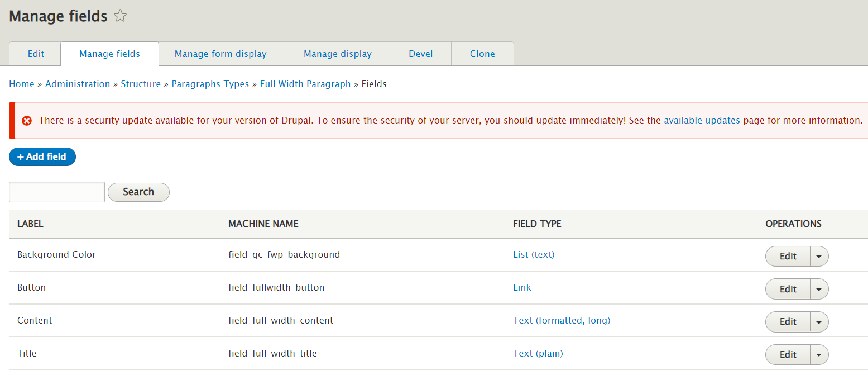This screenshot has height=389, width=868.
Task: Edit the Background Color field
Action: click(x=788, y=257)
